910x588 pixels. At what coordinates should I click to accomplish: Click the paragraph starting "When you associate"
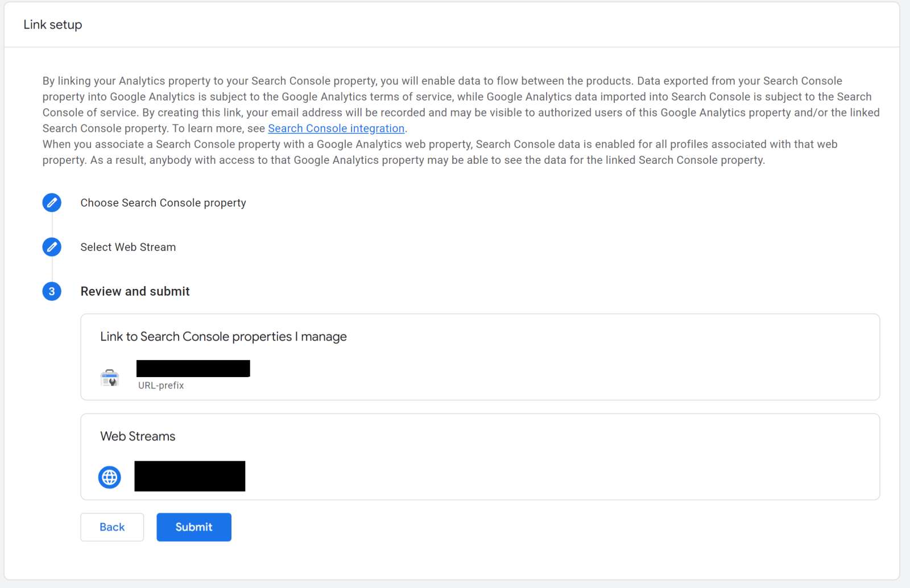(x=439, y=152)
